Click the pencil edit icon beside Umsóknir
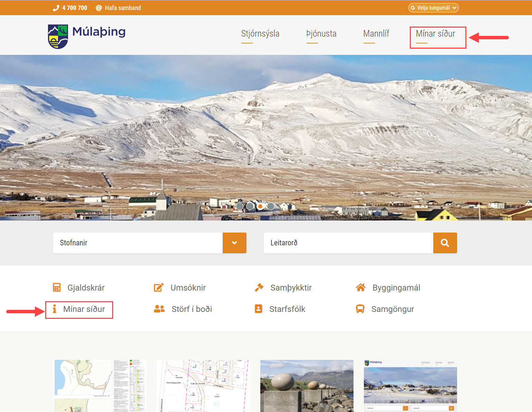Image resolution: width=532 pixels, height=412 pixels. pyautogui.click(x=158, y=287)
